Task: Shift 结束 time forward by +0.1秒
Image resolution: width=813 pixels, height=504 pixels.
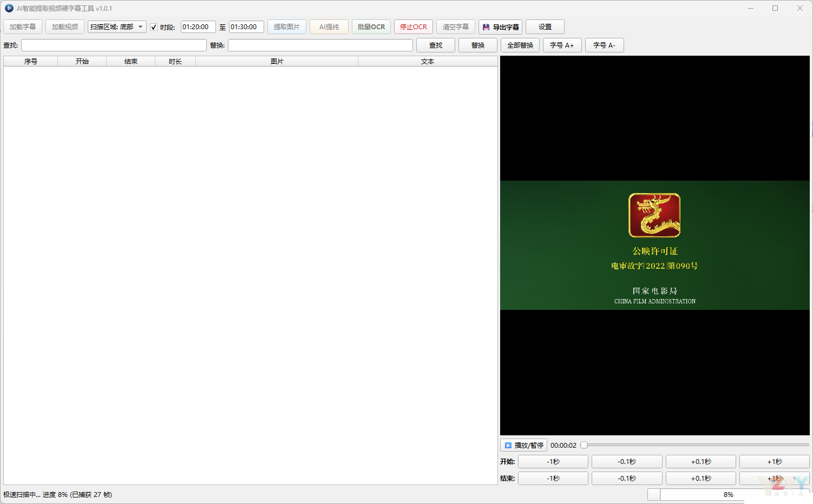Action: point(701,479)
